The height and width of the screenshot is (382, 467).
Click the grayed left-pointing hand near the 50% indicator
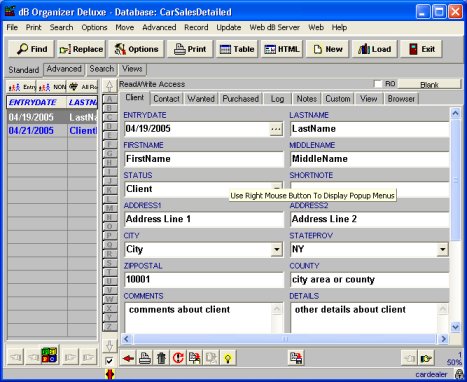tap(410, 359)
